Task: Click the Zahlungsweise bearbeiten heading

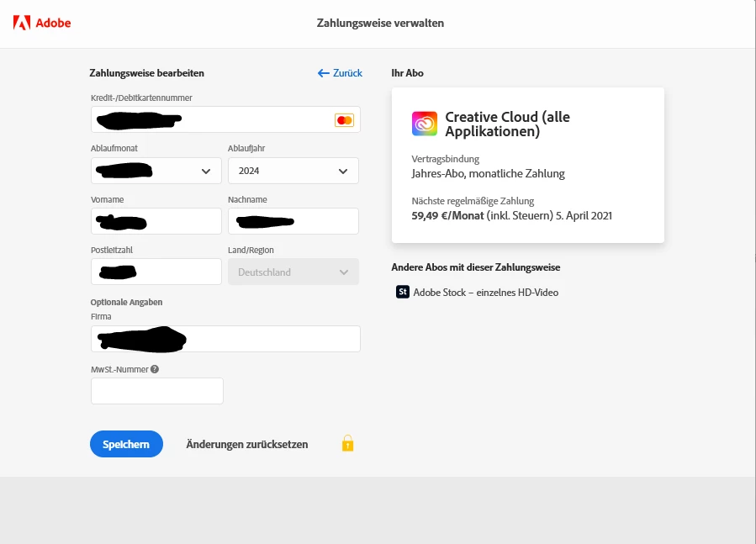Action: coord(146,73)
